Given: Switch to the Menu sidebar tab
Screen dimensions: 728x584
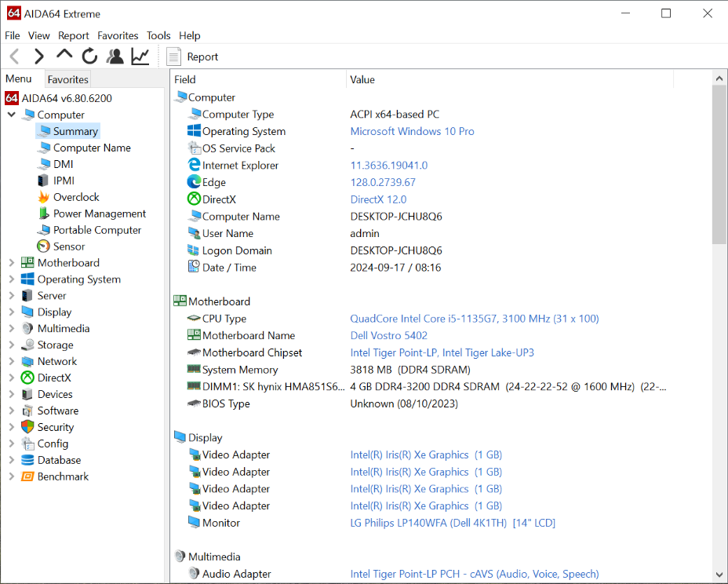Looking at the screenshot, I should click(x=19, y=78).
